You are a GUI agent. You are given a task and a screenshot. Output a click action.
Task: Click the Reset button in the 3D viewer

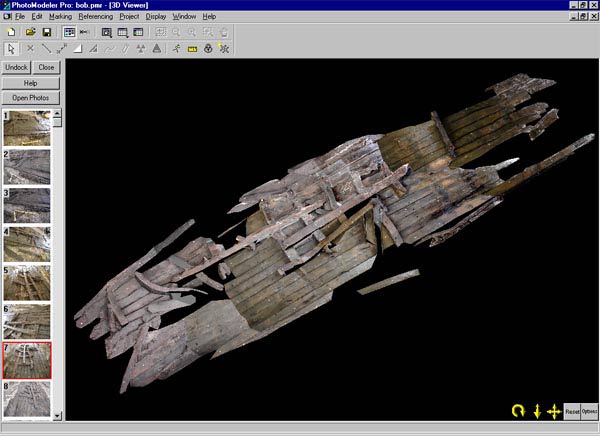point(572,412)
